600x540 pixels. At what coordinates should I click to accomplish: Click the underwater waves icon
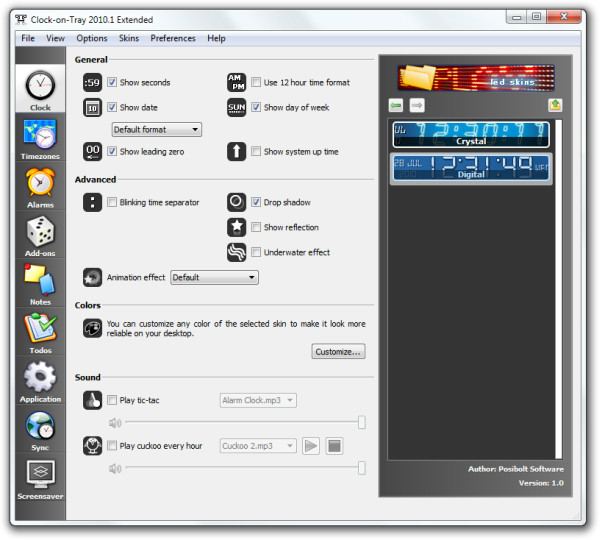236,253
